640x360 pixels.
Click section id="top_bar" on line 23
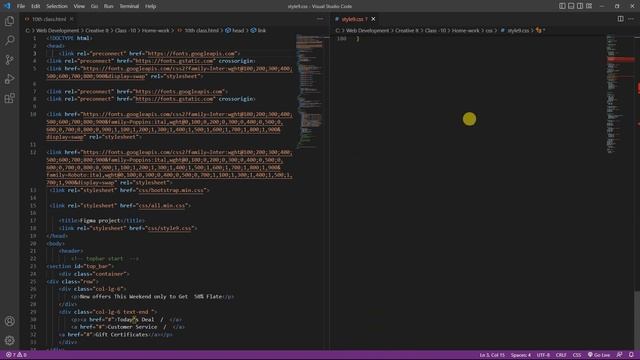(80, 266)
